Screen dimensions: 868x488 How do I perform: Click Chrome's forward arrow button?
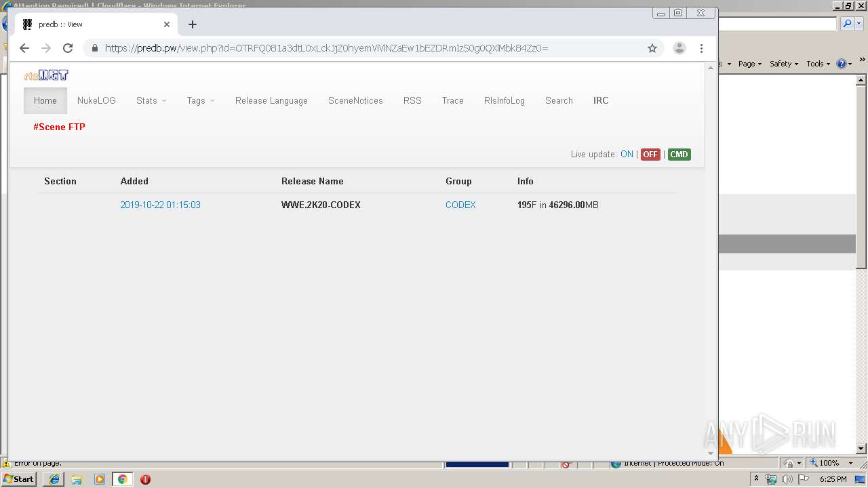[46, 48]
